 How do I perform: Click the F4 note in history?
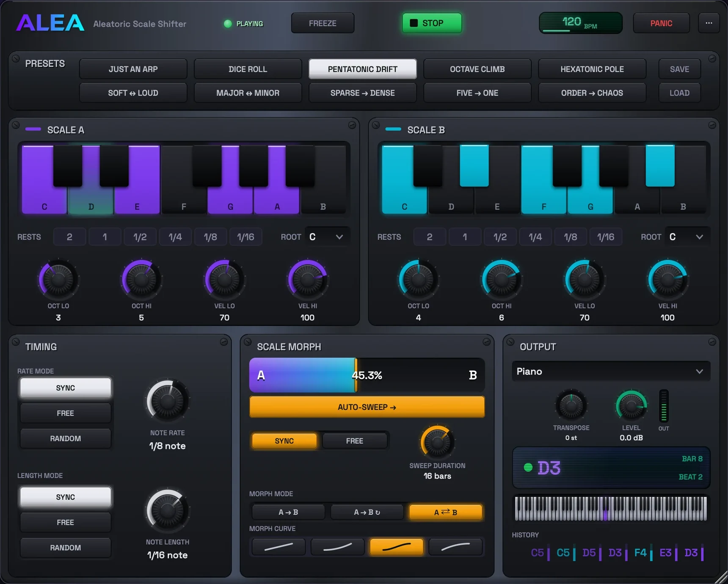coord(640,553)
